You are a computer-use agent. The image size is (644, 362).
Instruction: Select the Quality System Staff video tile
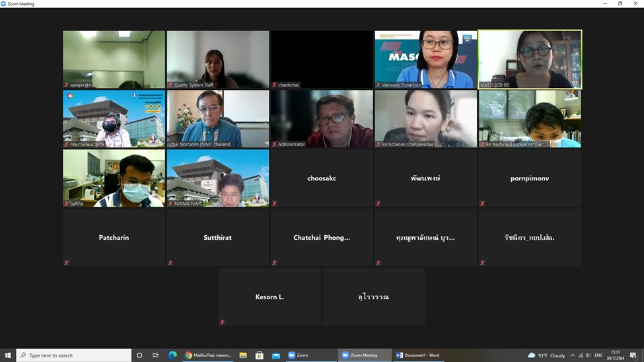click(218, 59)
